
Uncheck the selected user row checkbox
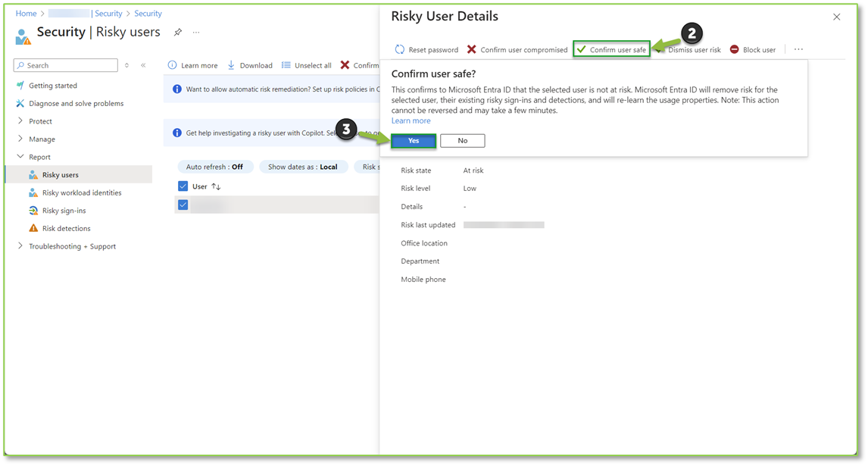183,205
